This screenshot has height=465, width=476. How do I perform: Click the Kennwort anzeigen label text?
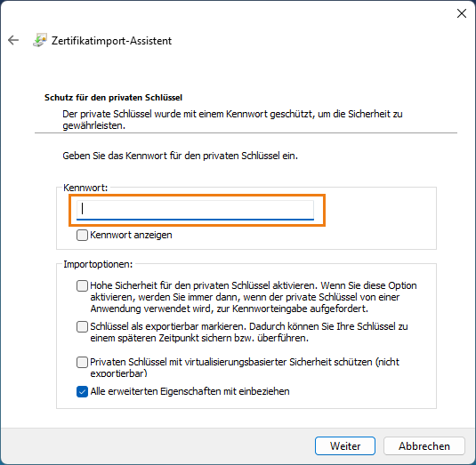pyautogui.click(x=131, y=235)
